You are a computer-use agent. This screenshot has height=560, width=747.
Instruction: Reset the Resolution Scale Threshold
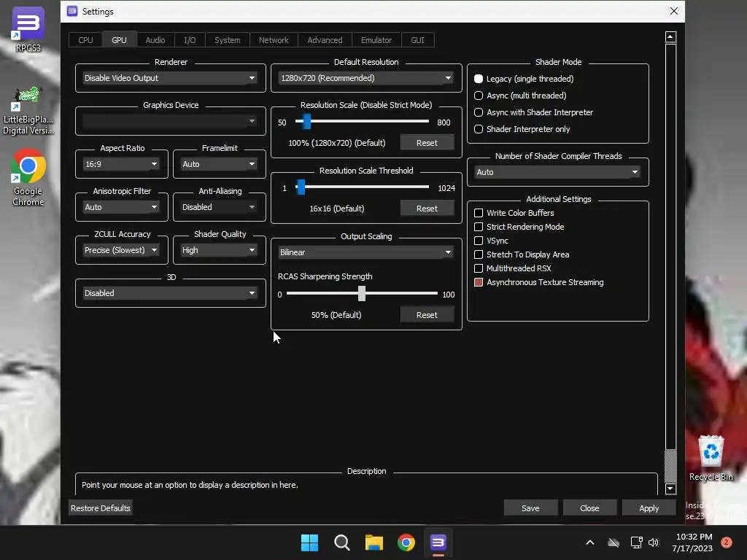[427, 209]
